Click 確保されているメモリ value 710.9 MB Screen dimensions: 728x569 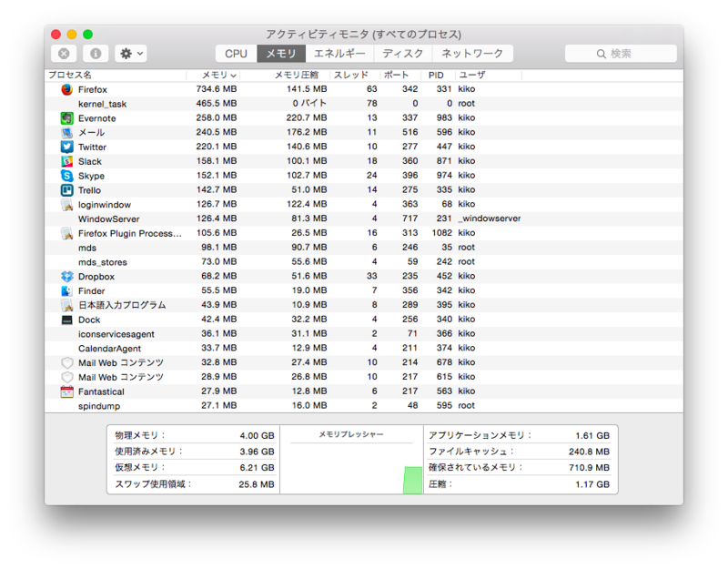pos(589,468)
